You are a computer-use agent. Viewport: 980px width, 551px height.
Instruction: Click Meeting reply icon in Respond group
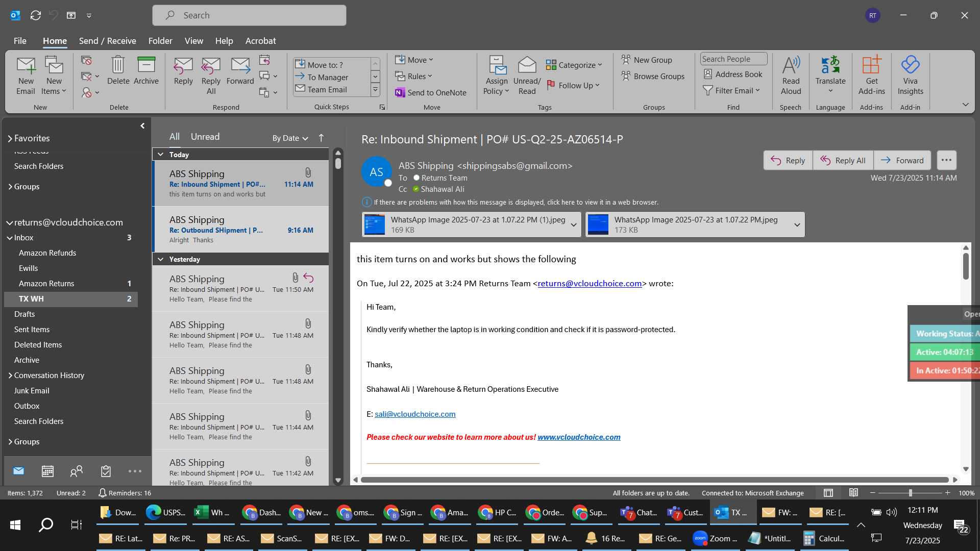(264, 60)
